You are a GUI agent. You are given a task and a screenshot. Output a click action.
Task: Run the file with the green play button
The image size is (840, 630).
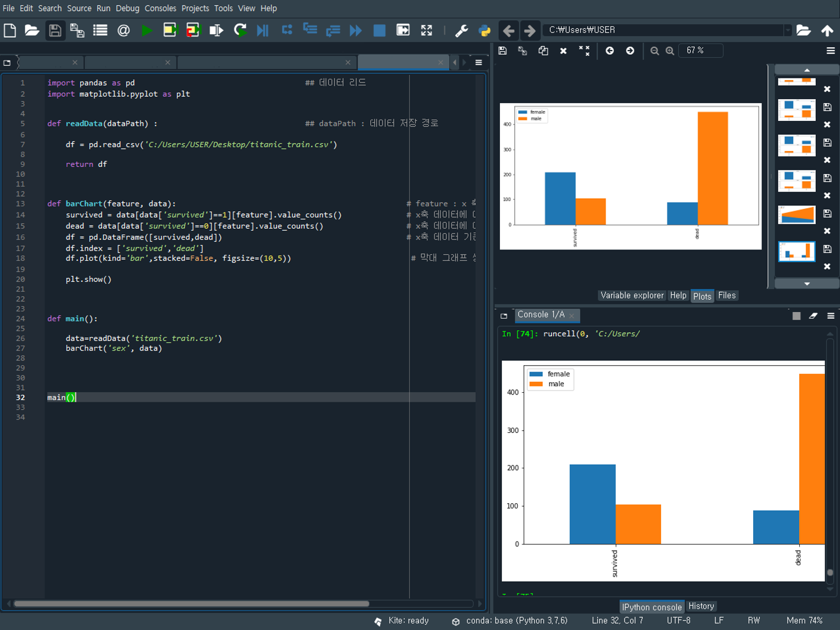click(147, 30)
